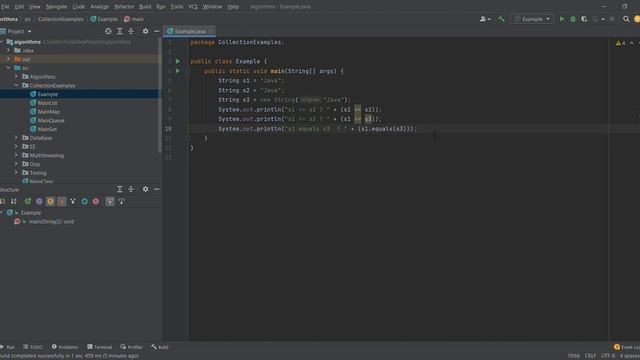Start debugging with the green bug icon
The width and height of the screenshot is (640, 360).
[x=573, y=19]
